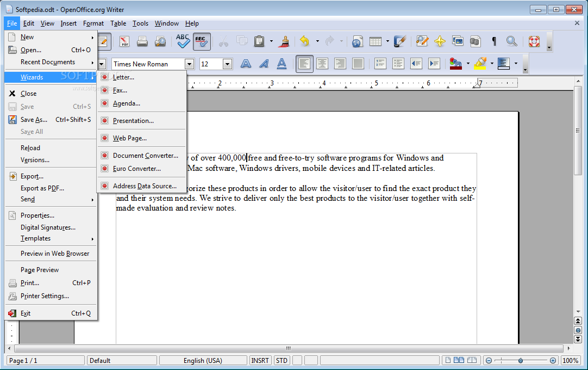The width and height of the screenshot is (588, 370).
Task: Click the vertical scrollbar Navigation button
Action: coord(578,330)
